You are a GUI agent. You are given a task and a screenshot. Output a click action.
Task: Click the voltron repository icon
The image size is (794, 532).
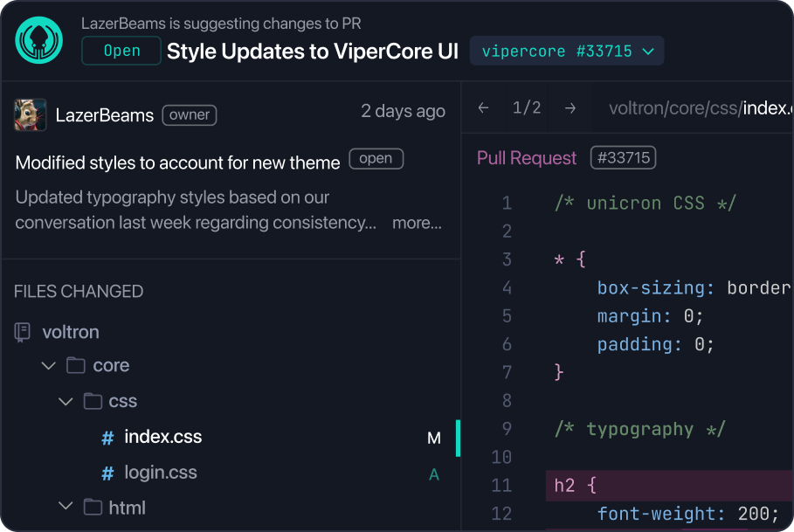23,333
